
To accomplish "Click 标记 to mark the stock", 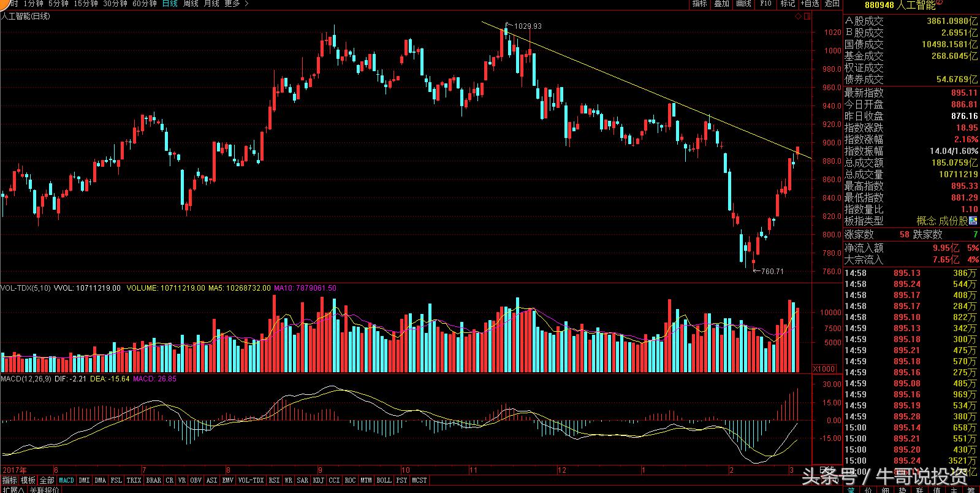I will click(788, 4).
